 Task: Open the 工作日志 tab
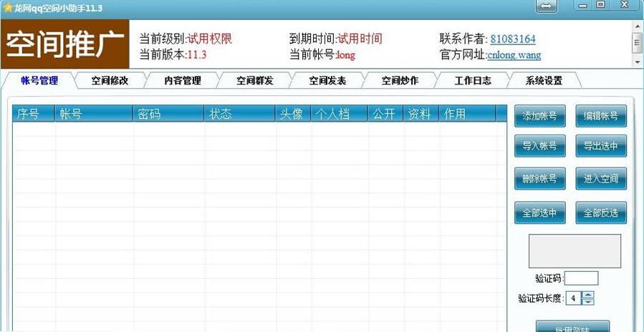pos(472,81)
